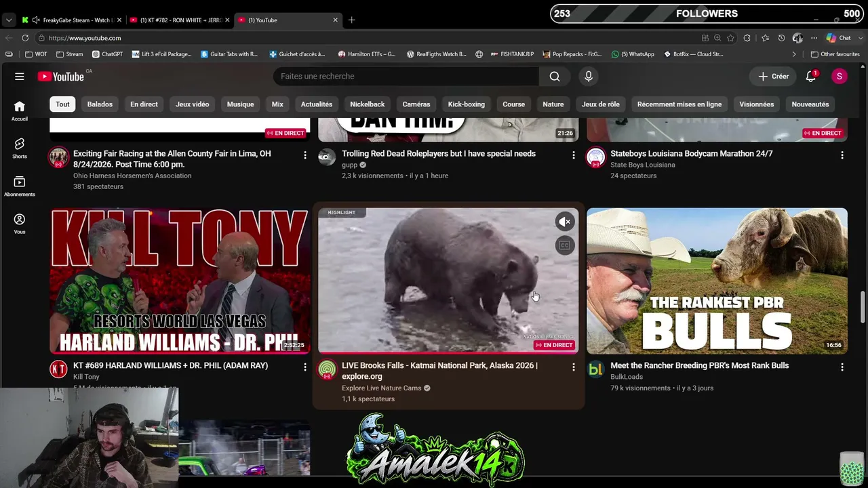Viewport: 868px width, 488px height.
Task: Open browser extensions puzzle icon
Action: [x=747, y=38]
